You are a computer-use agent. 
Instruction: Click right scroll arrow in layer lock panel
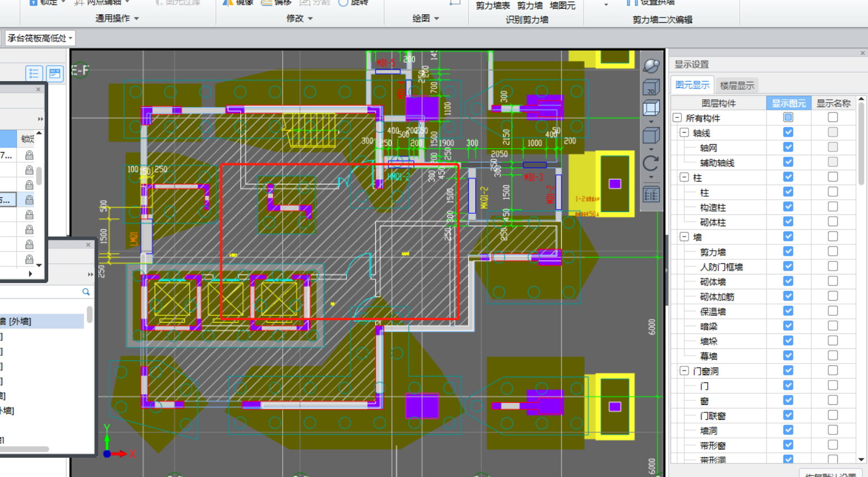pyautogui.click(x=30, y=273)
